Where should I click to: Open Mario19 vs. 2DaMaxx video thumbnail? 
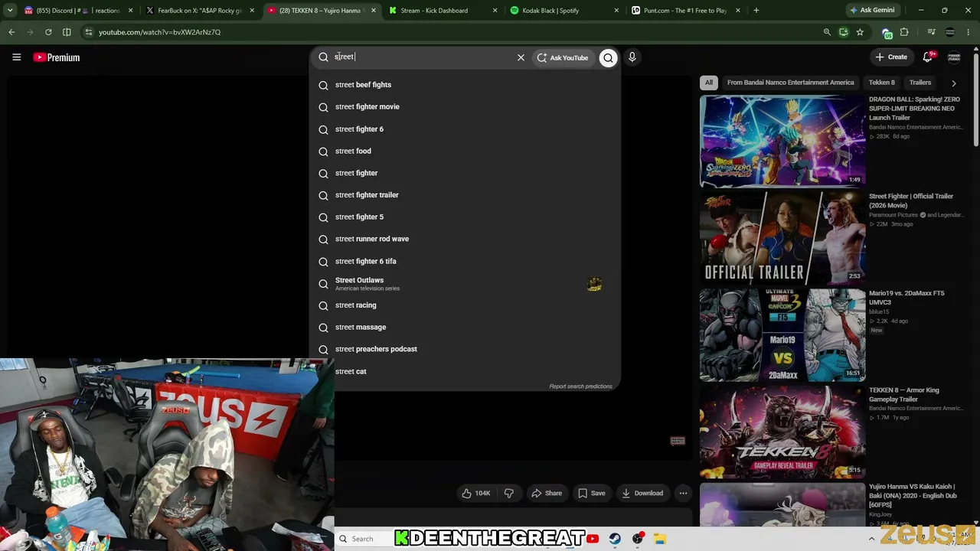tap(782, 335)
